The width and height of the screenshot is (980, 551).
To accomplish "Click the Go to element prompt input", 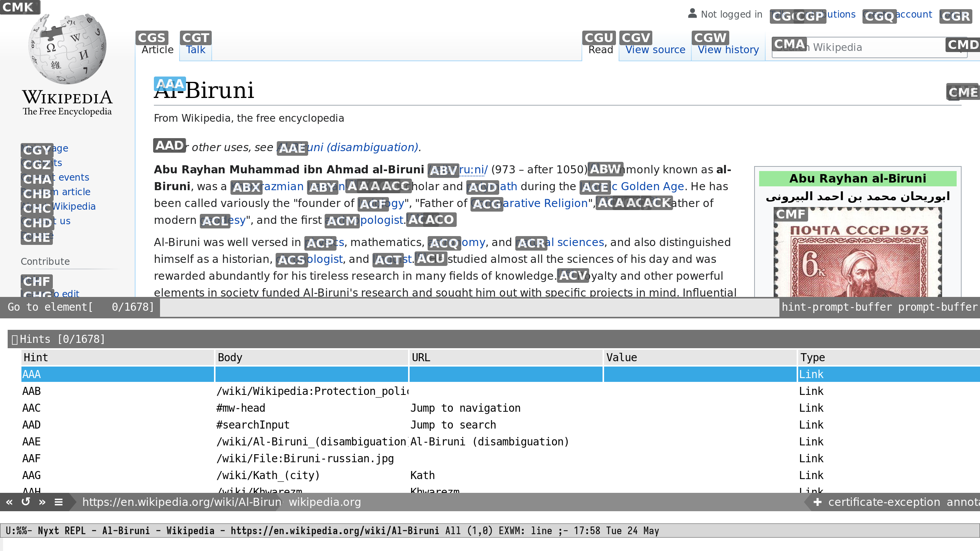I will pos(469,307).
